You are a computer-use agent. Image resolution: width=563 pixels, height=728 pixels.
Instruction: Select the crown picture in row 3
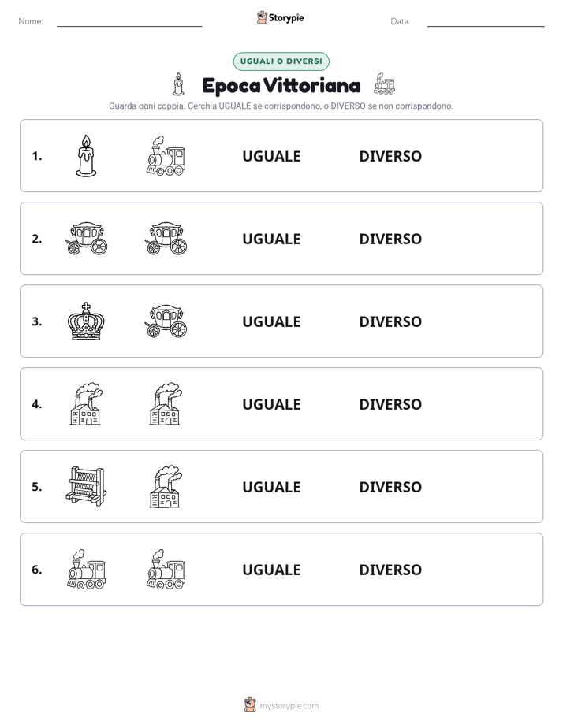point(86,321)
